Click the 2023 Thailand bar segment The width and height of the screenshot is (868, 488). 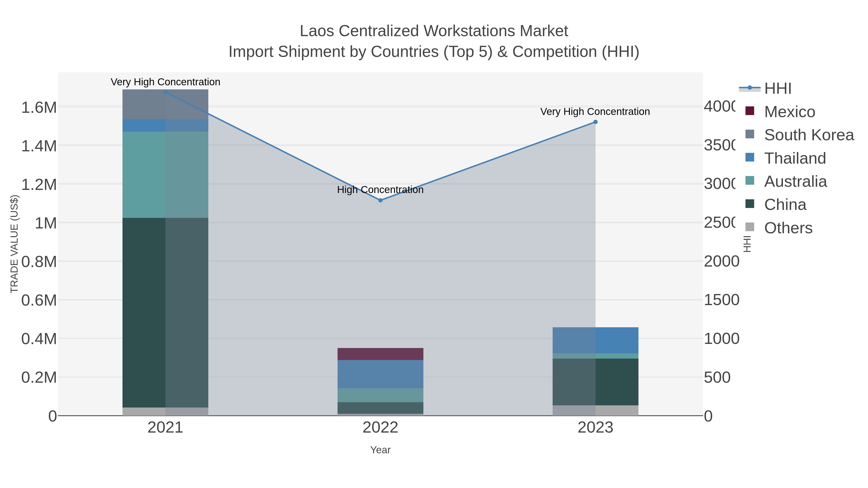coord(595,340)
